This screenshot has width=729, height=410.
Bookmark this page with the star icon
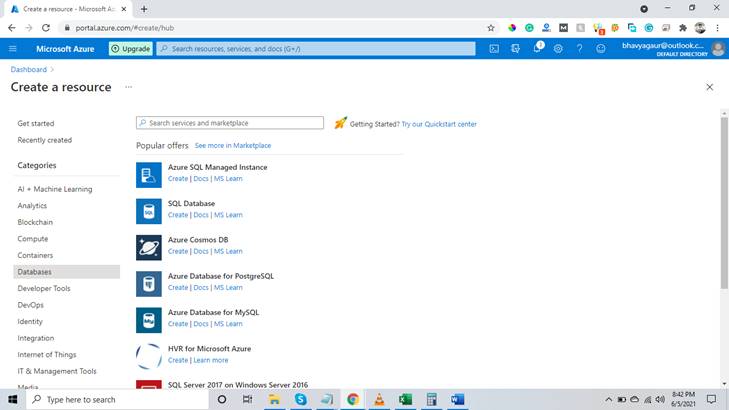click(x=490, y=28)
